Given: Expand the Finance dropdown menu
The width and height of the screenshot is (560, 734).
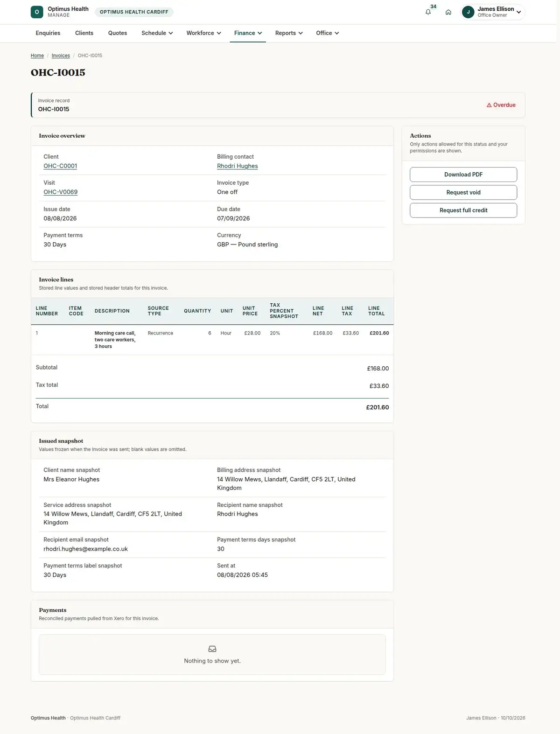Looking at the screenshot, I should coord(248,33).
